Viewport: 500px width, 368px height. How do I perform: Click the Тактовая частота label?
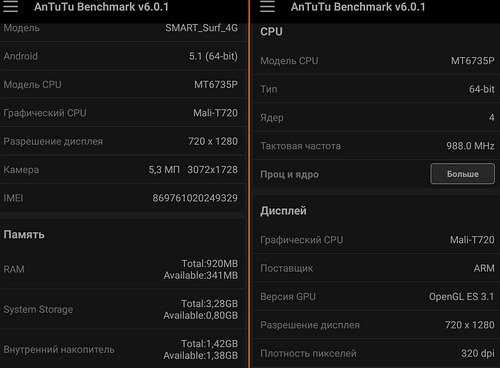point(300,146)
